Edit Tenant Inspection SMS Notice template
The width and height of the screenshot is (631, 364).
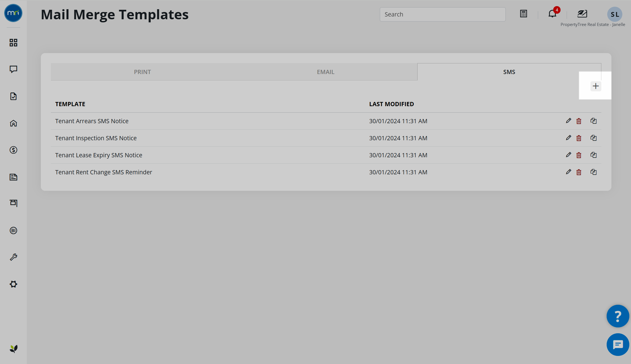(x=568, y=138)
